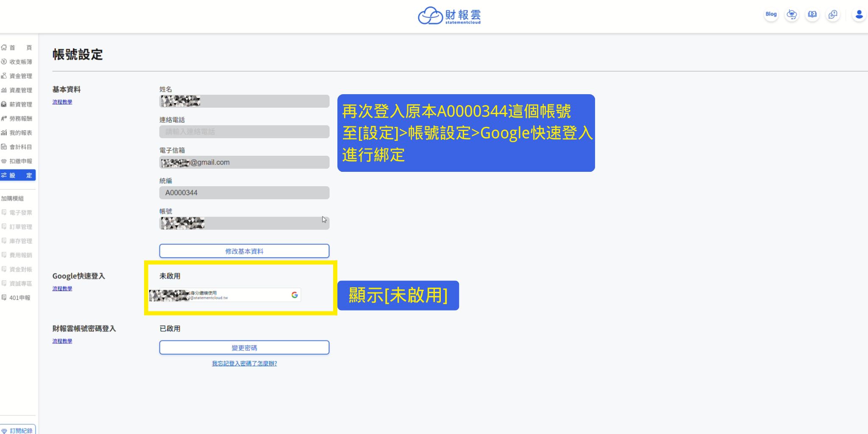
Task: Open the 訂單管理 add-on module
Action: coord(17,227)
